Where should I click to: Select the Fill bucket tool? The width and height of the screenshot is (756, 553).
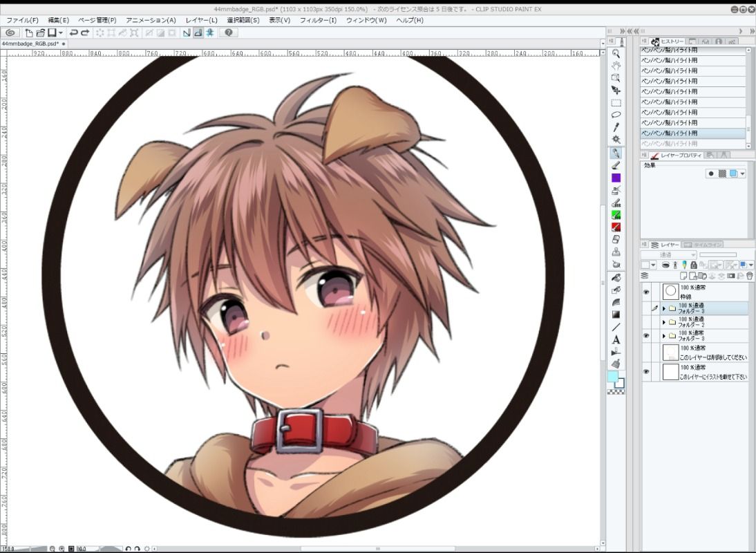coord(616,276)
